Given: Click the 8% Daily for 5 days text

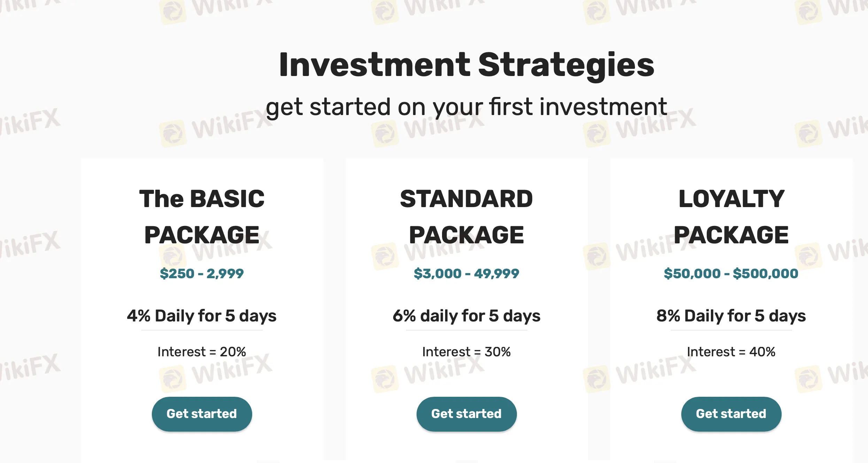Looking at the screenshot, I should [731, 316].
